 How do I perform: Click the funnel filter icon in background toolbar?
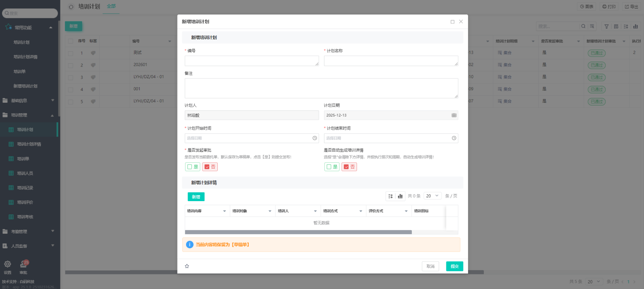(x=607, y=26)
